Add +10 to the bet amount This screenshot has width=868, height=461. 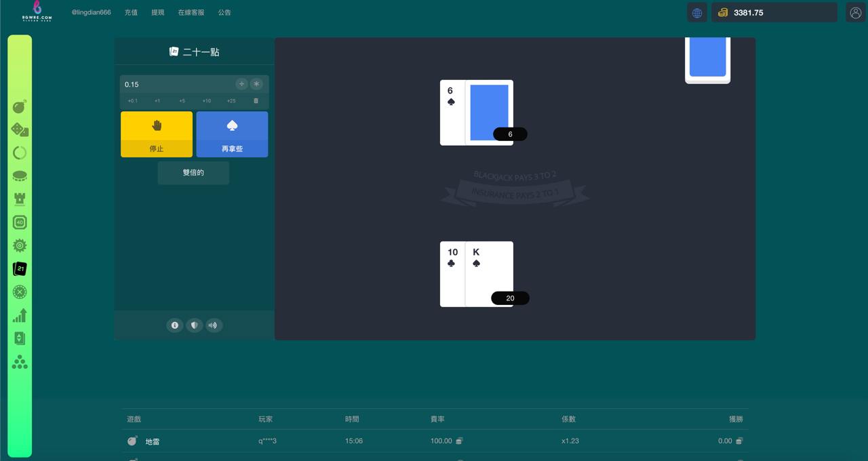pos(206,101)
